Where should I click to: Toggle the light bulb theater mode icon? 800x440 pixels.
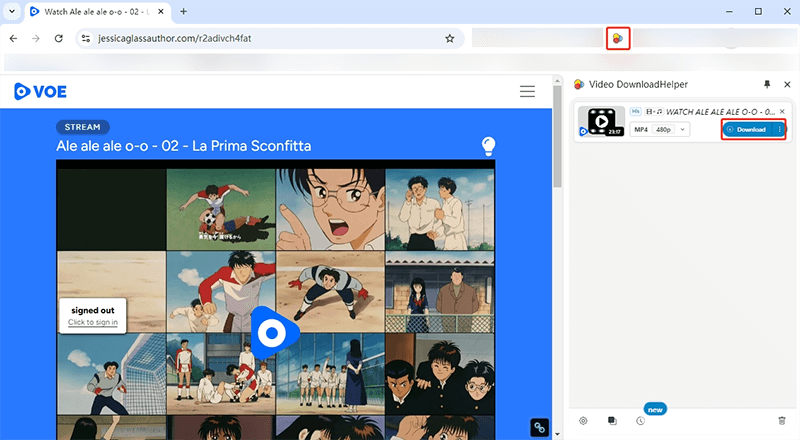pyautogui.click(x=488, y=146)
